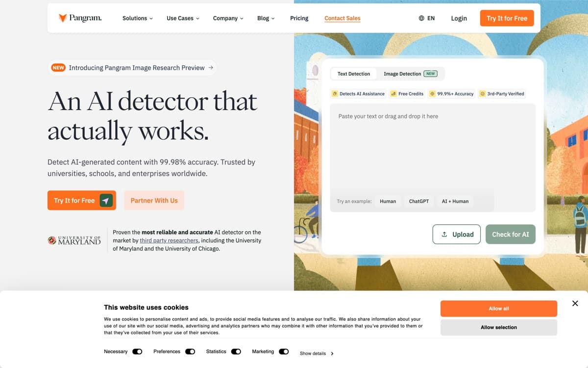588x368 pixels.
Task: Click the 'An AI detector that actually works.' headline
Action: click(x=152, y=116)
